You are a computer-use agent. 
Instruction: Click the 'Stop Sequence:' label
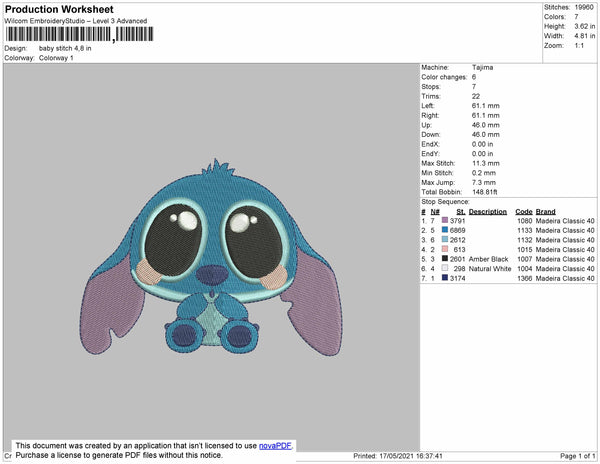445,202
